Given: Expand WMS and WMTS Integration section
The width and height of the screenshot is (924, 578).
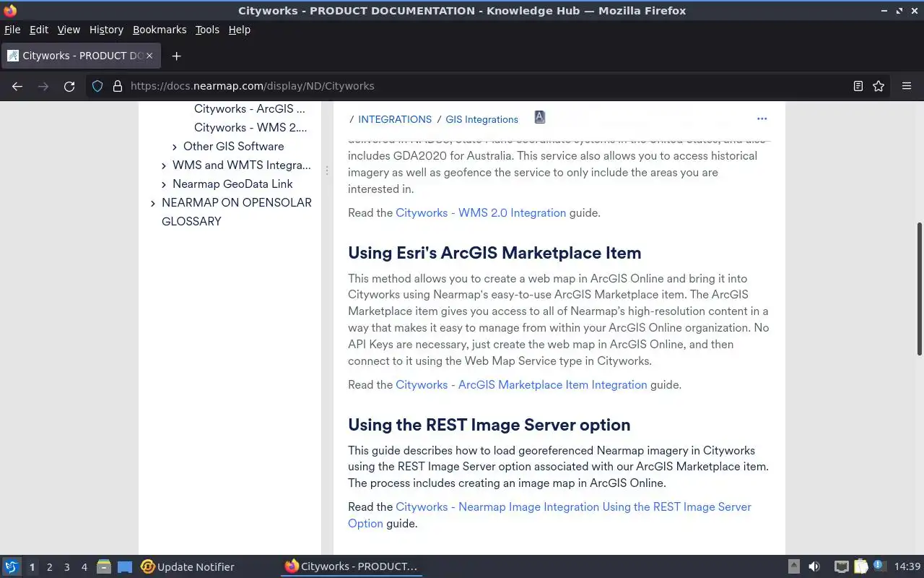Looking at the screenshot, I should (164, 165).
